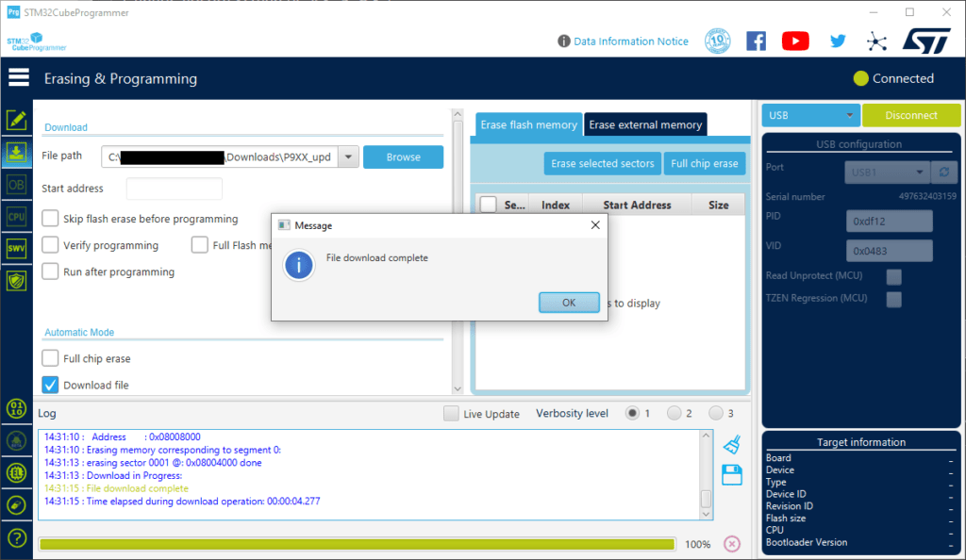The width and height of the screenshot is (966, 560).
Task: Open the hamburger main menu
Action: [19, 77]
